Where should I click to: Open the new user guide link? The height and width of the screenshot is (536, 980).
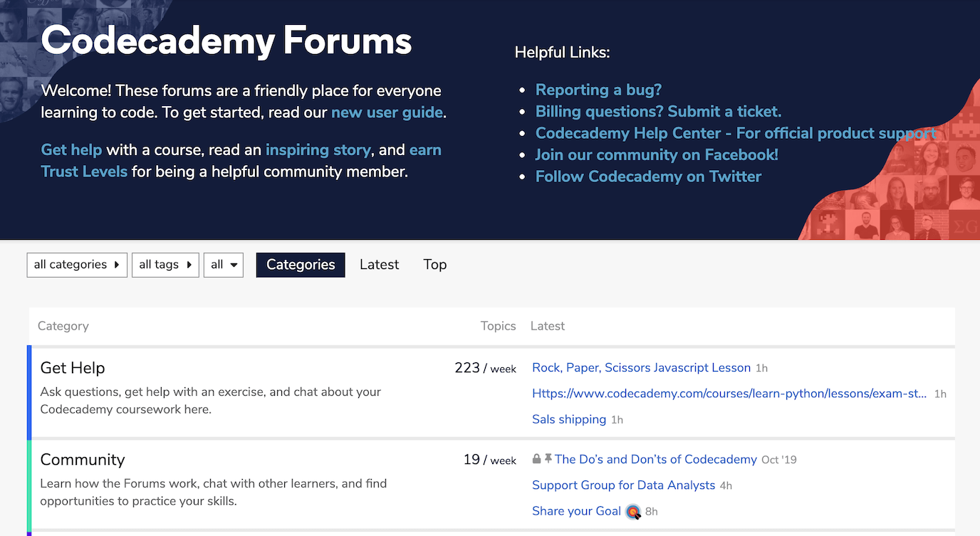(x=387, y=112)
